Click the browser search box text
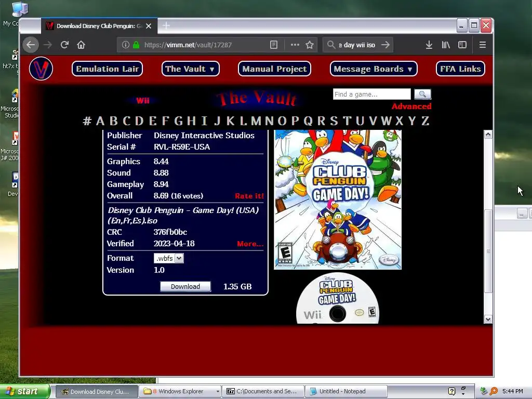532x399 pixels. (357, 45)
